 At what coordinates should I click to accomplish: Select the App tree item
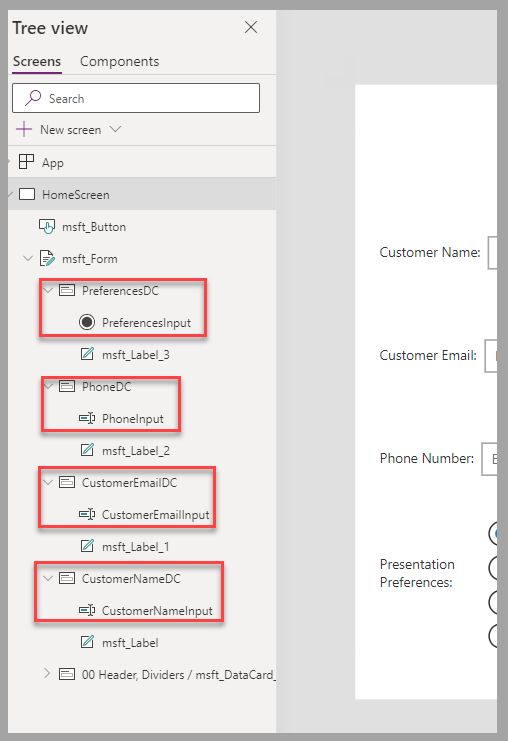52,163
